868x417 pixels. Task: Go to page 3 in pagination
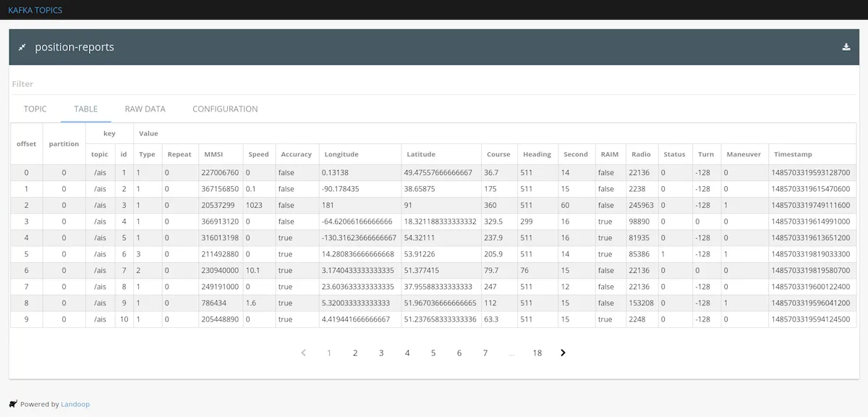pyautogui.click(x=381, y=353)
